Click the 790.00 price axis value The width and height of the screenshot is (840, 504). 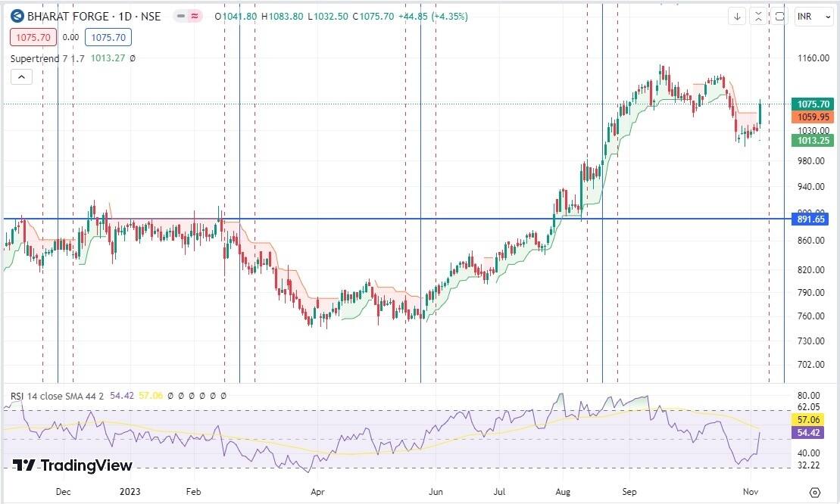(810, 293)
